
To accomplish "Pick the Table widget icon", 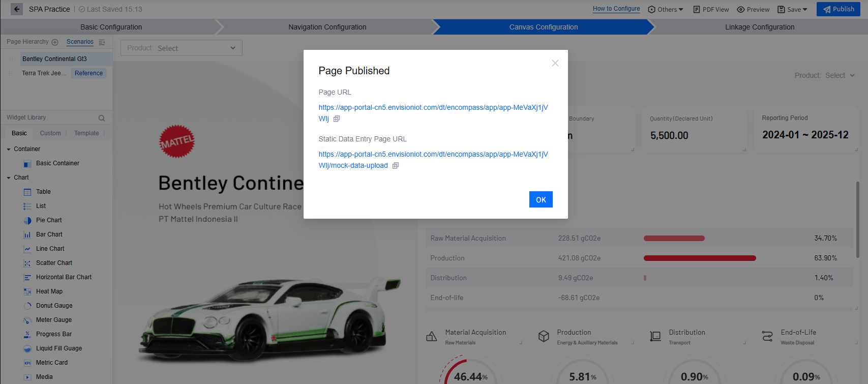I will [27, 192].
